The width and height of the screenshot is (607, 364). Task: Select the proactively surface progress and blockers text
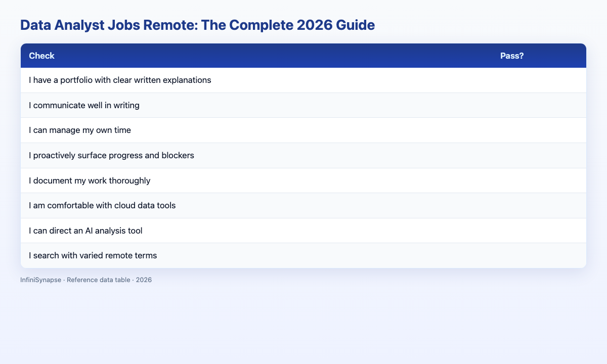(111, 155)
